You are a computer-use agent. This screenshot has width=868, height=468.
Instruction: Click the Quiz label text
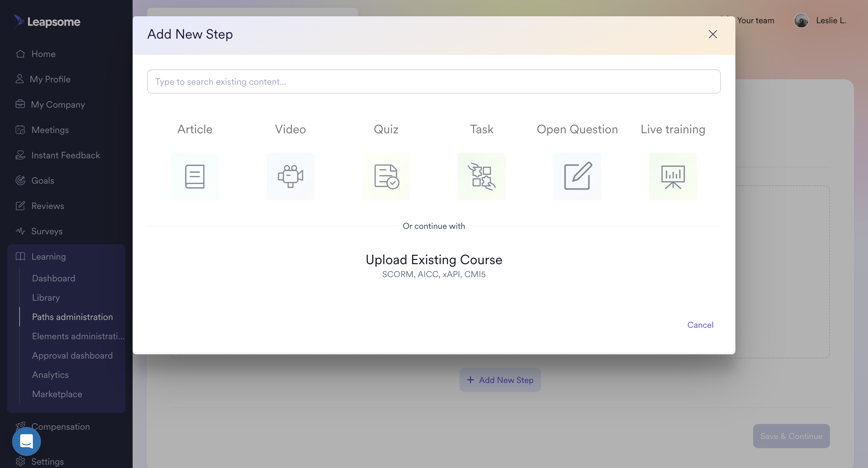pyautogui.click(x=386, y=129)
